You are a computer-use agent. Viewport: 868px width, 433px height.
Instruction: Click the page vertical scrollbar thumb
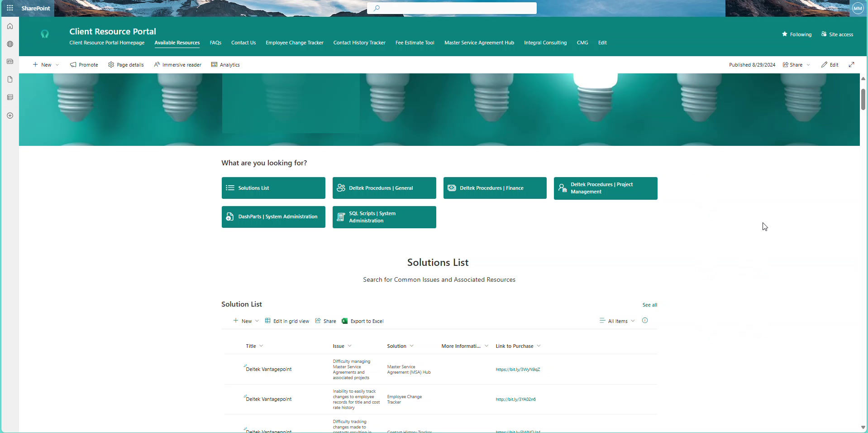coord(863,99)
